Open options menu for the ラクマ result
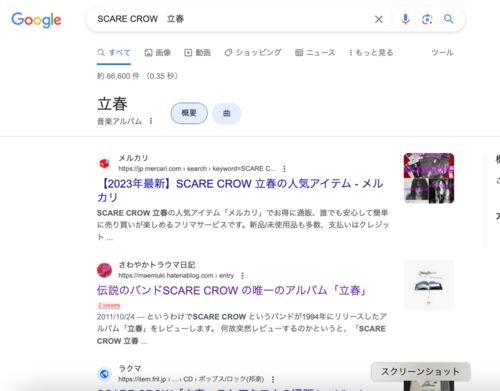 273,379
